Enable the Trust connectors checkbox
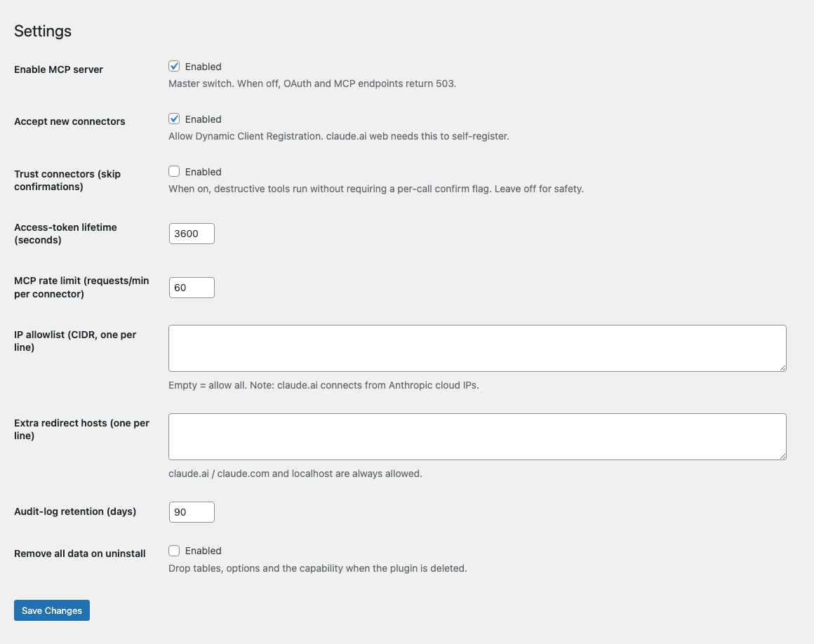The image size is (814, 644). pyautogui.click(x=174, y=171)
